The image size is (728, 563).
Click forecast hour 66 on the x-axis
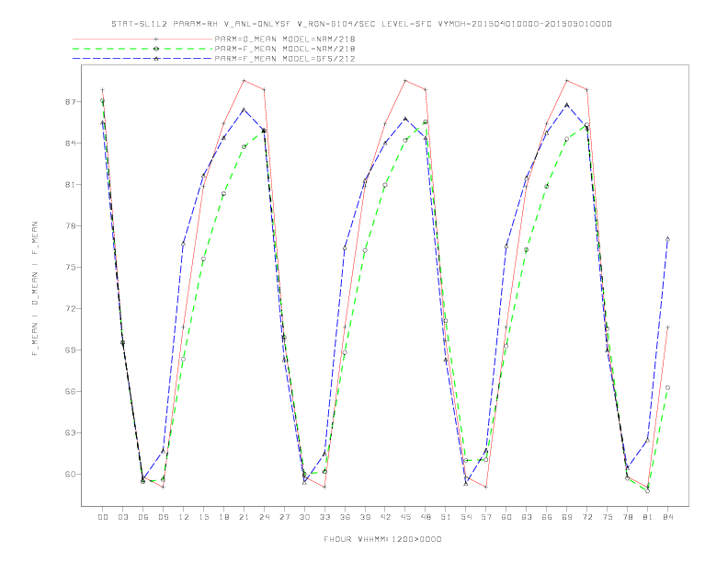click(x=547, y=517)
